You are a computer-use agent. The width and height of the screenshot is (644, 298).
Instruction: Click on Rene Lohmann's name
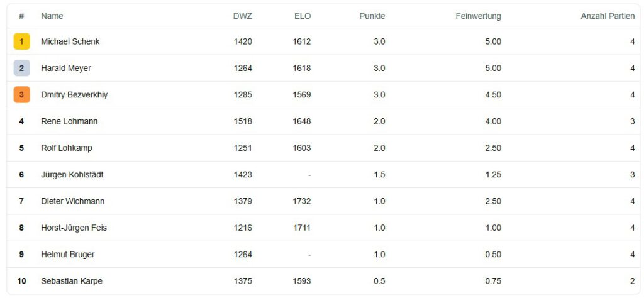click(69, 121)
